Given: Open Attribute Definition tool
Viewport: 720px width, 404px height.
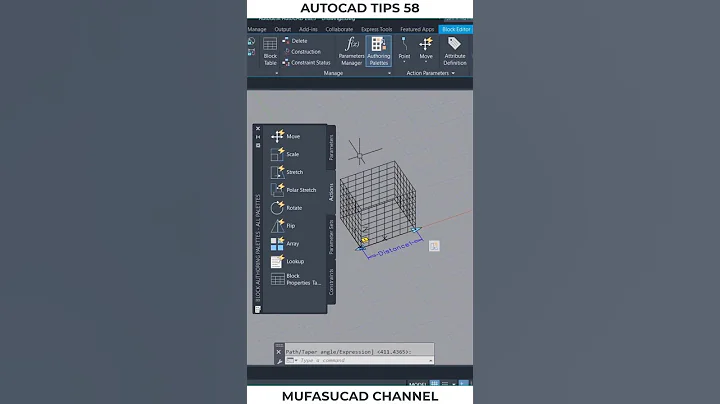Looking at the screenshot, I should click(455, 51).
